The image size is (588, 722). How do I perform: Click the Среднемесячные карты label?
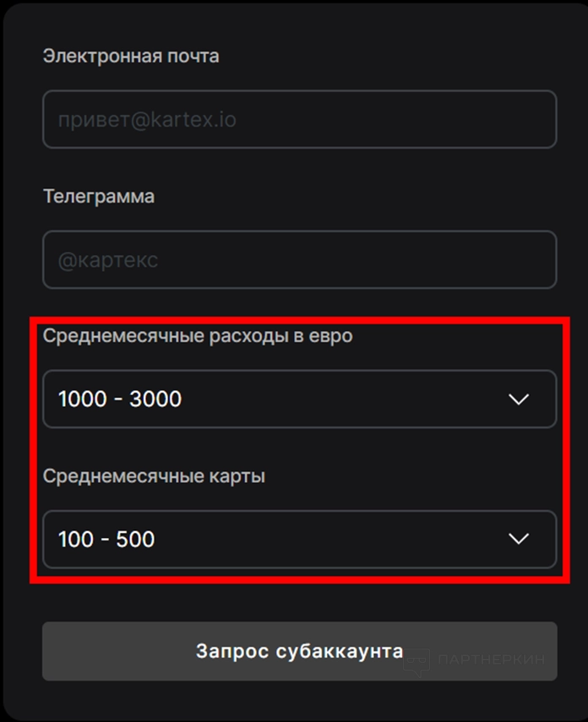click(x=154, y=475)
